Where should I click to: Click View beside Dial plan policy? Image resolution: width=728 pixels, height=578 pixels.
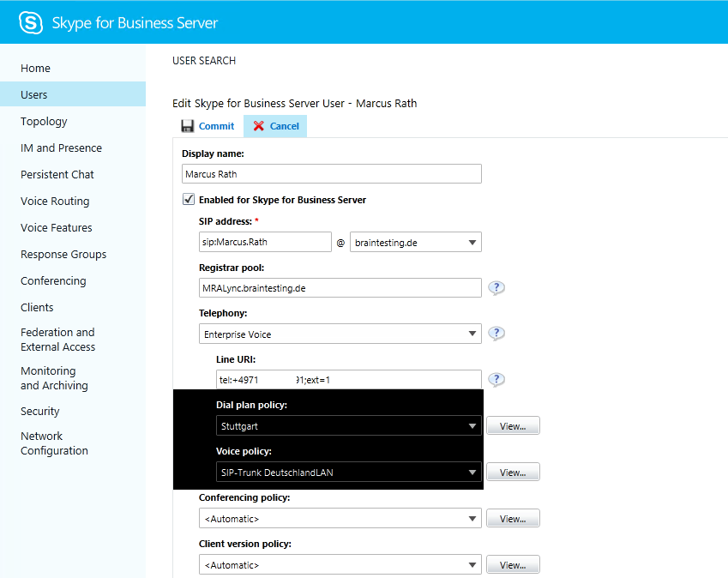pos(513,425)
